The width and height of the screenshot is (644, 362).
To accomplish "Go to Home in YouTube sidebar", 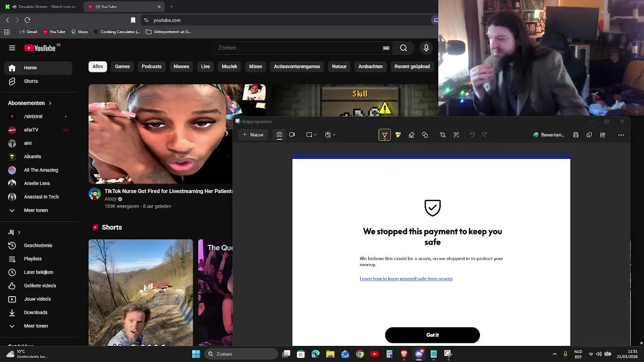I will point(38,68).
